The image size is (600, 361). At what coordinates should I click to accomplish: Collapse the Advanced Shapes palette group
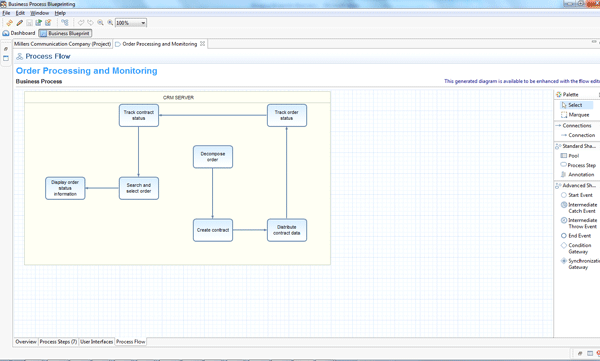[x=577, y=186]
